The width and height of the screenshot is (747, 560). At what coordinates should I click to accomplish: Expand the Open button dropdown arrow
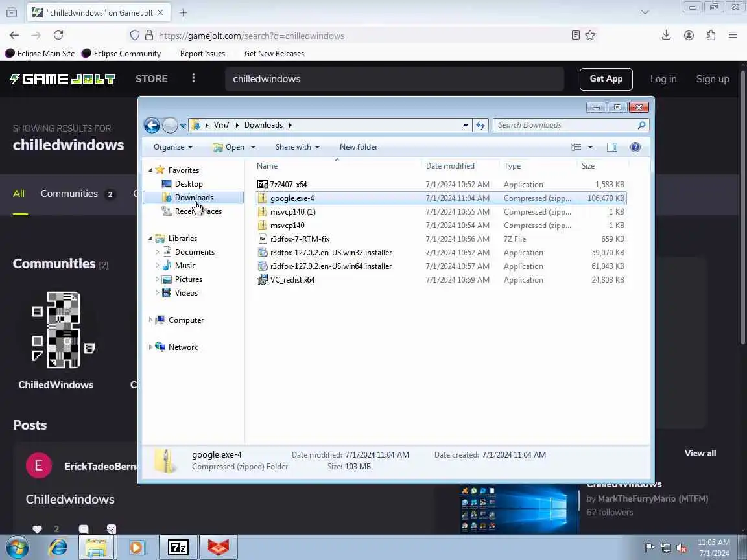tap(254, 147)
